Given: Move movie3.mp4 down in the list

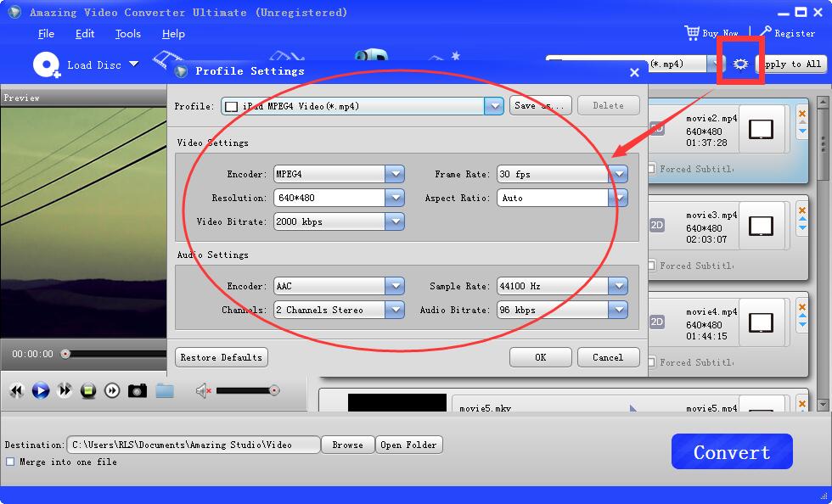Looking at the screenshot, I should pos(802,227).
